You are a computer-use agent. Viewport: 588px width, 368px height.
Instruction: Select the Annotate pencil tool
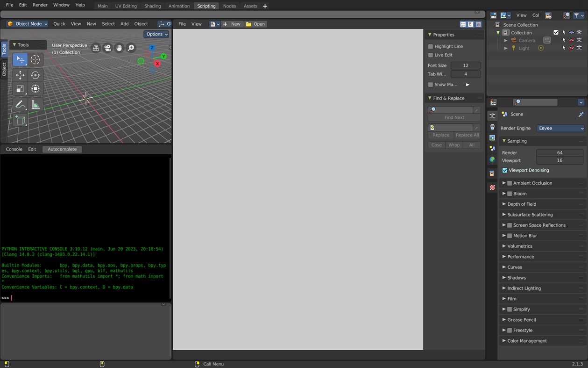20,105
